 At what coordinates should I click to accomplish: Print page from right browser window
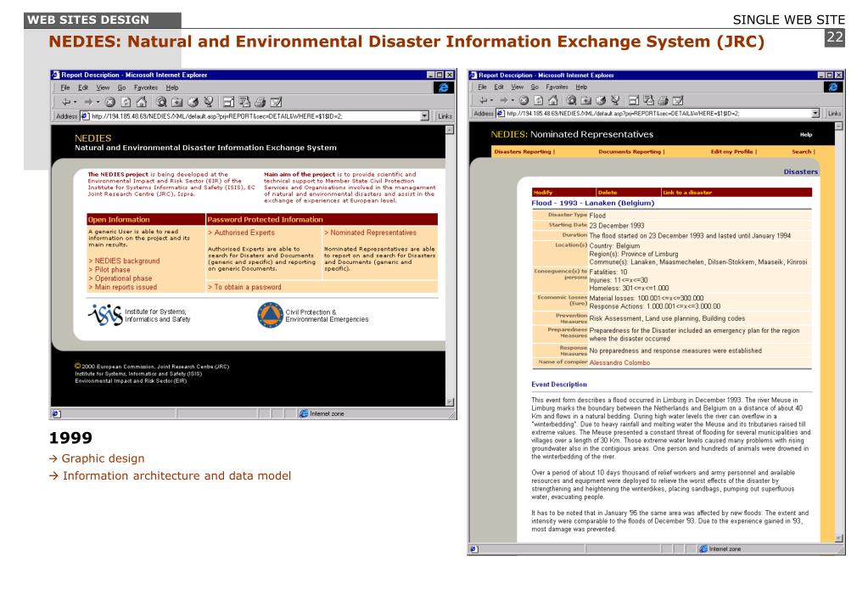(x=664, y=100)
